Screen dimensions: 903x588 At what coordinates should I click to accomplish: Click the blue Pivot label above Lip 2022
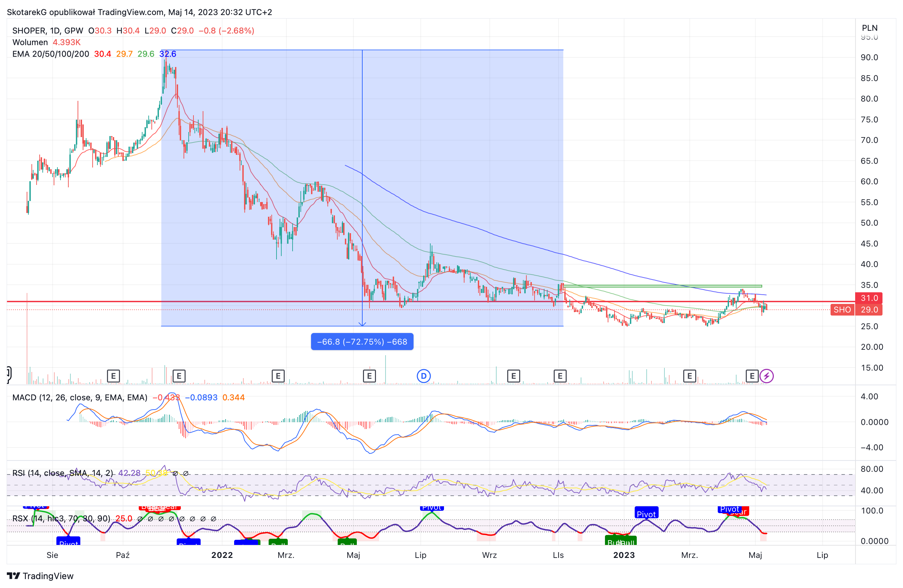pos(432,508)
